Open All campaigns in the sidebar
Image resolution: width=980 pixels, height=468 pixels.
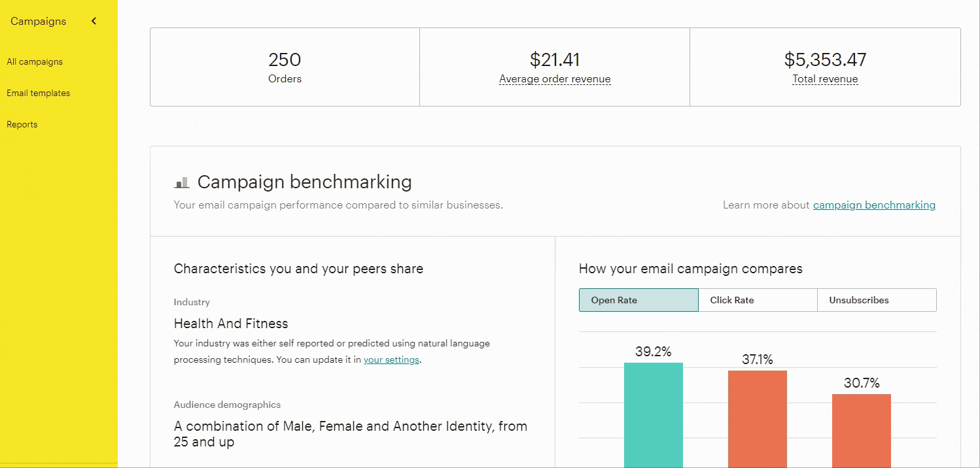click(35, 62)
